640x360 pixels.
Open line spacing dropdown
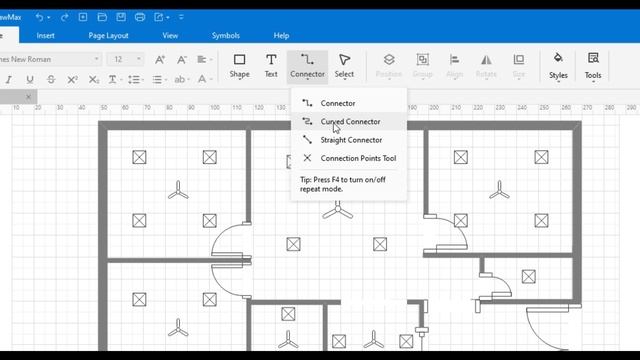[136, 79]
